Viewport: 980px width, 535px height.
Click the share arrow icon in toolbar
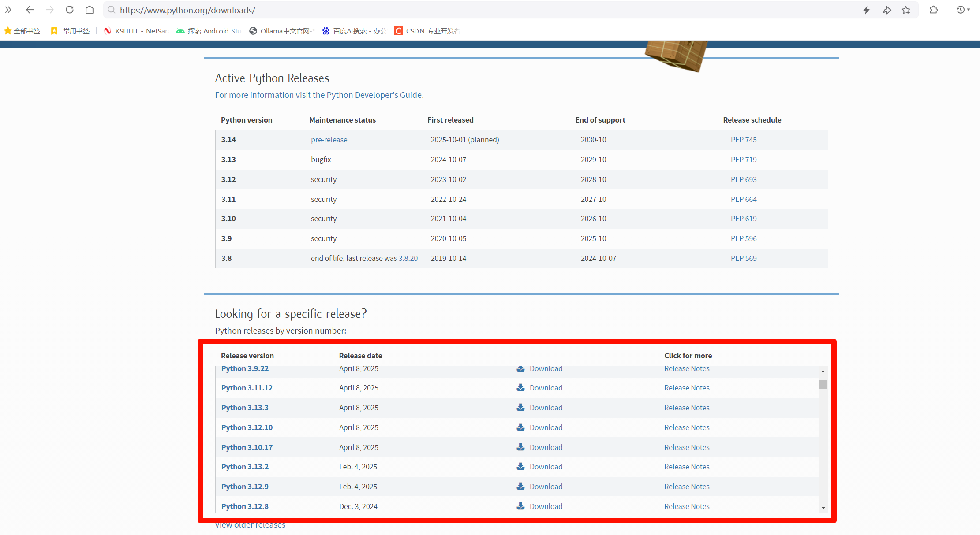[887, 10]
